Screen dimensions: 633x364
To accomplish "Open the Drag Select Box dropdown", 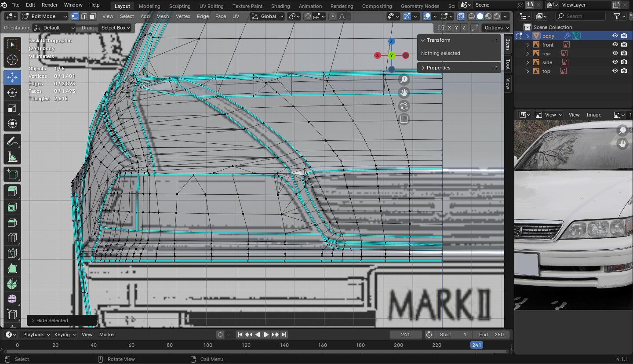I will pos(115,28).
